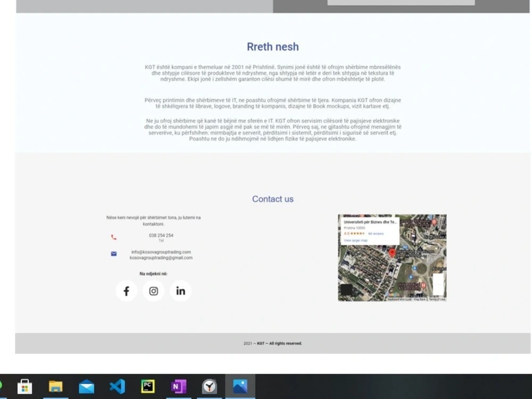Click the red map location pin

click(392, 253)
